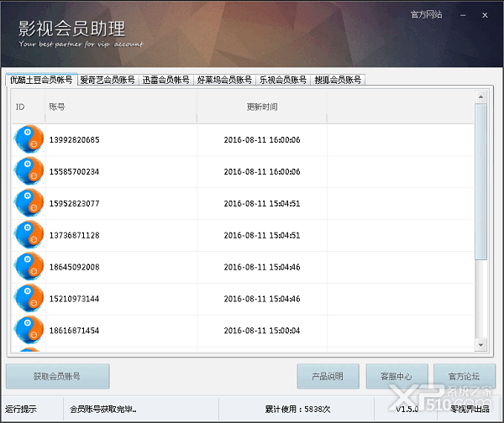Visit the 官方网站 link

pyautogui.click(x=426, y=15)
